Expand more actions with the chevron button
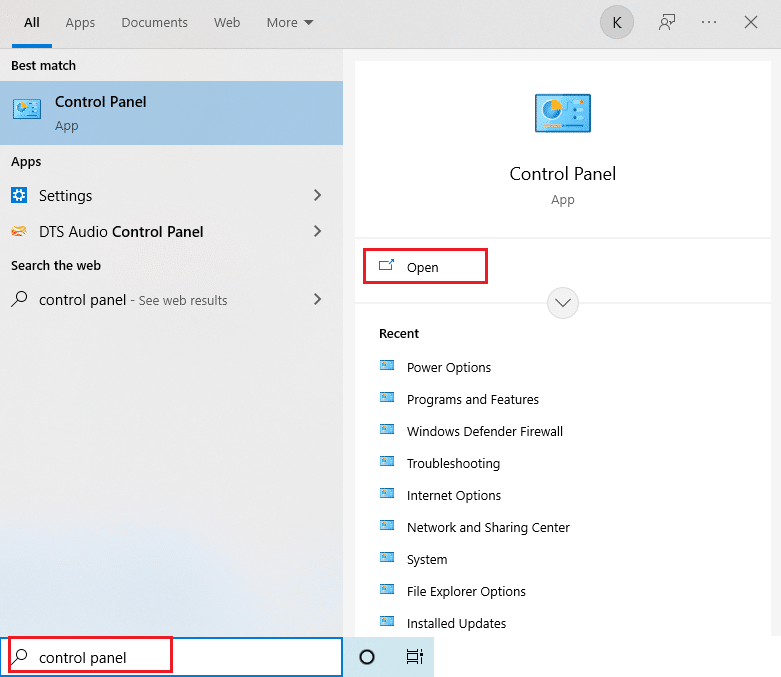 pyautogui.click(x=563, y=303)
